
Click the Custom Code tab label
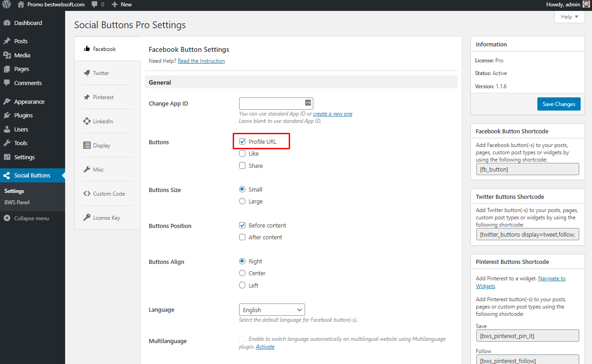point(109,193)
